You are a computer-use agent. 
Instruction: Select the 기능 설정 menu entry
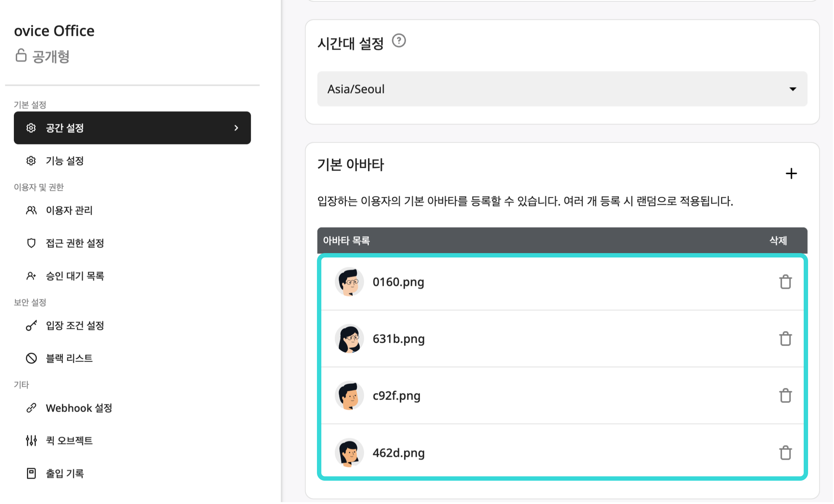point(65,161)
